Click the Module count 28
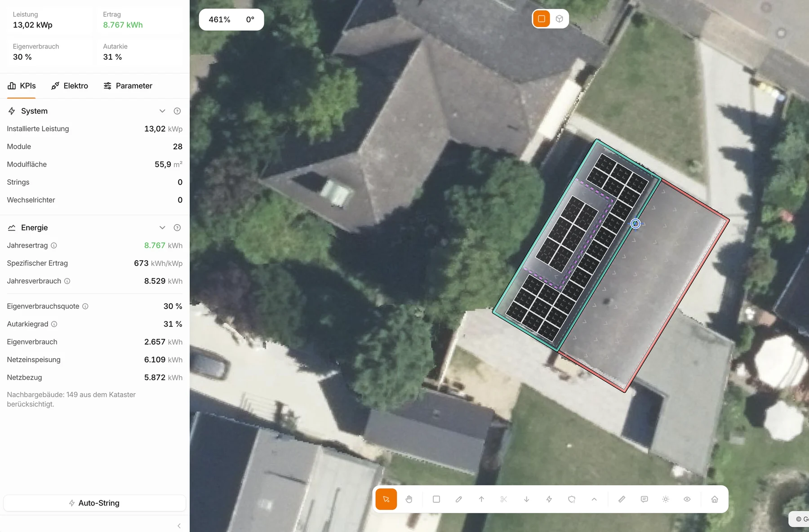 pos(178,146)
